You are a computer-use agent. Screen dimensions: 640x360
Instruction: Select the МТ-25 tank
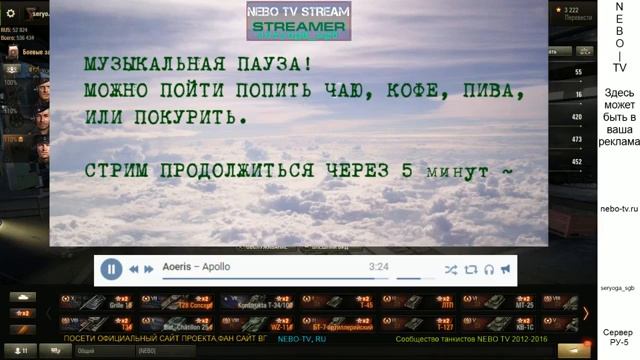tap(498, 302)
